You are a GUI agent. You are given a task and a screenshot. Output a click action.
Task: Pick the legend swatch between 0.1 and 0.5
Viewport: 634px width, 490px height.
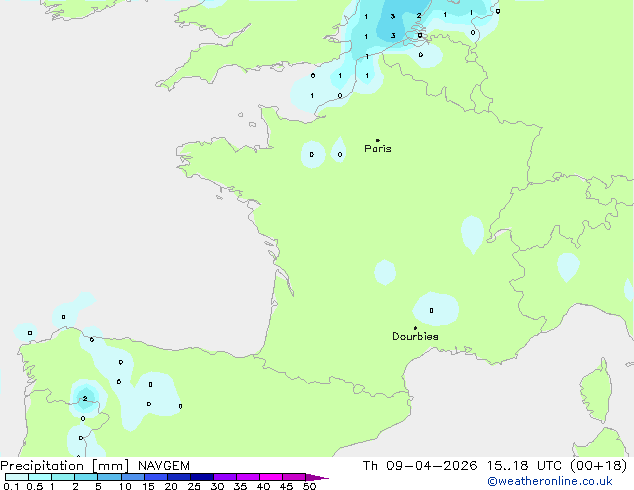pos(17,477)
